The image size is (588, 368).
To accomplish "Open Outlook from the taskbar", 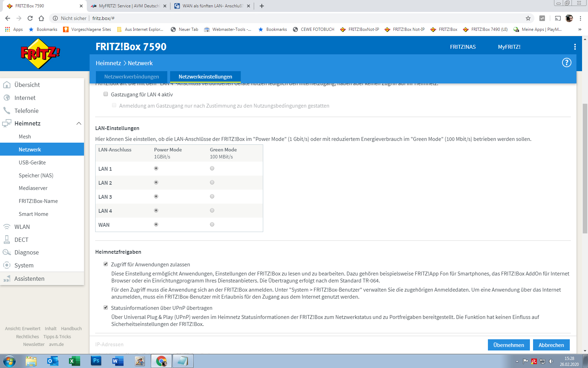I will pyautogui.click(x=53, y=361).
